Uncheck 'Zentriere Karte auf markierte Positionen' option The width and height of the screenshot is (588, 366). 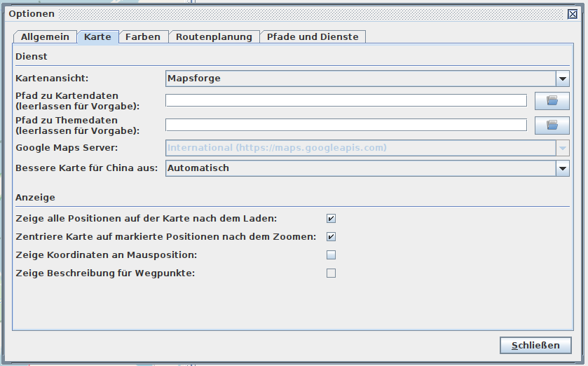[331, 237]
